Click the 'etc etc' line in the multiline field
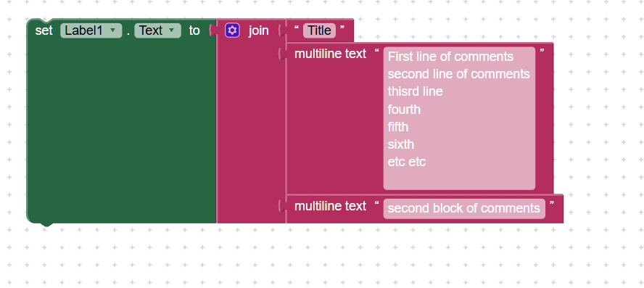 407,162
